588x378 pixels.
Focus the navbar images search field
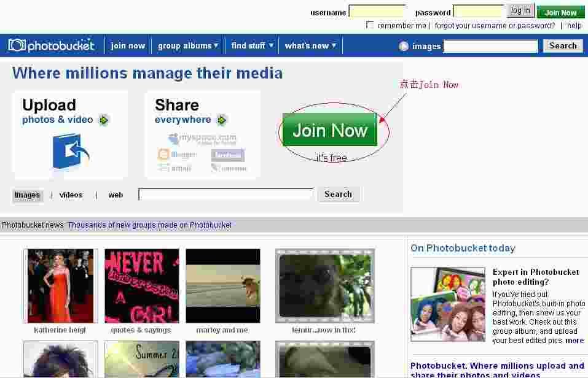point(491,46)
